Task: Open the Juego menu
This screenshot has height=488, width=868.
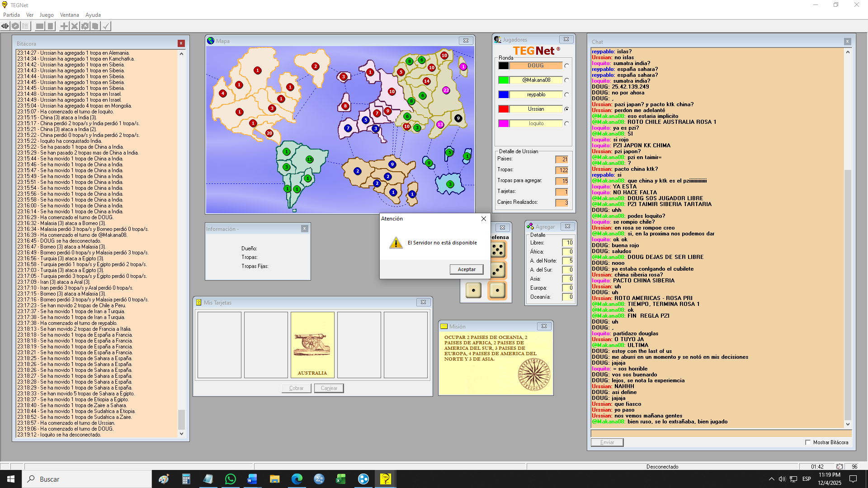Action: (47, 15)
